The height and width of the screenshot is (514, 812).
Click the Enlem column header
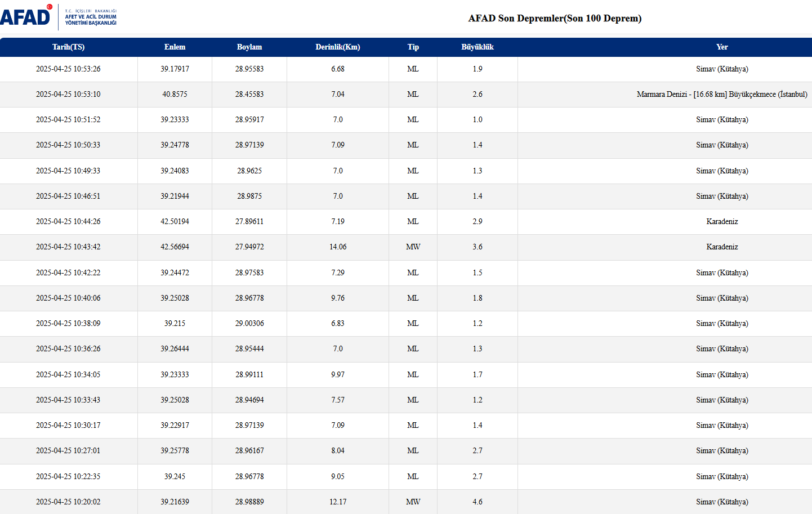(175, 47)
